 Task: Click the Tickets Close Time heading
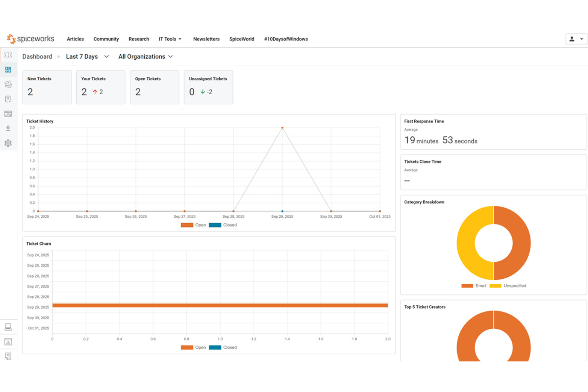pyautogui.click(x=423, y=162)
